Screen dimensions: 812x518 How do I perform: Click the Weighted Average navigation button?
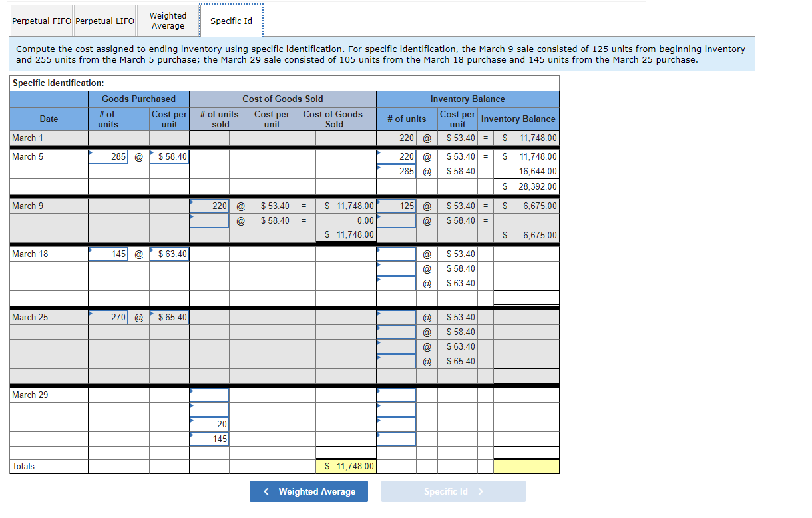(x=308, y=491)
